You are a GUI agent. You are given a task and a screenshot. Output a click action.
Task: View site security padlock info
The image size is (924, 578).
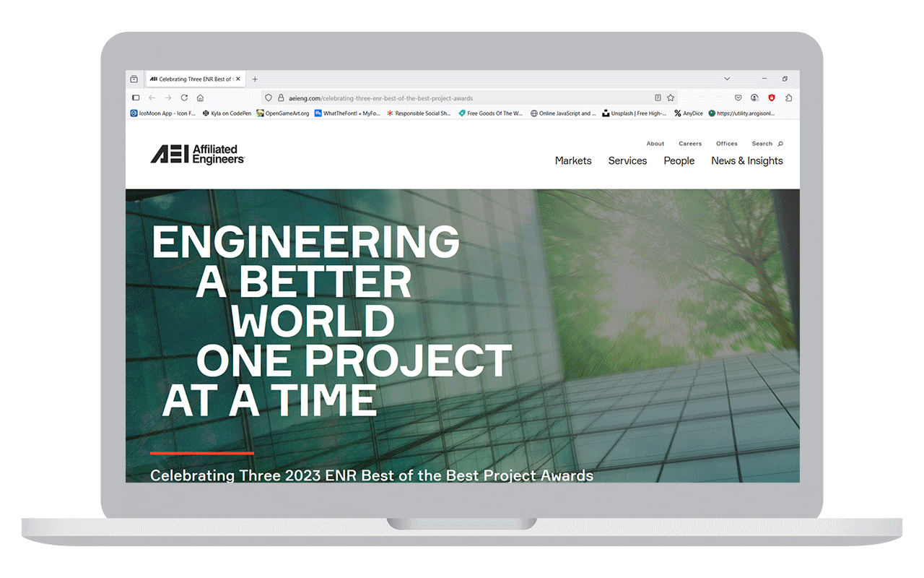pyautogui.click(x=281, y=98)
